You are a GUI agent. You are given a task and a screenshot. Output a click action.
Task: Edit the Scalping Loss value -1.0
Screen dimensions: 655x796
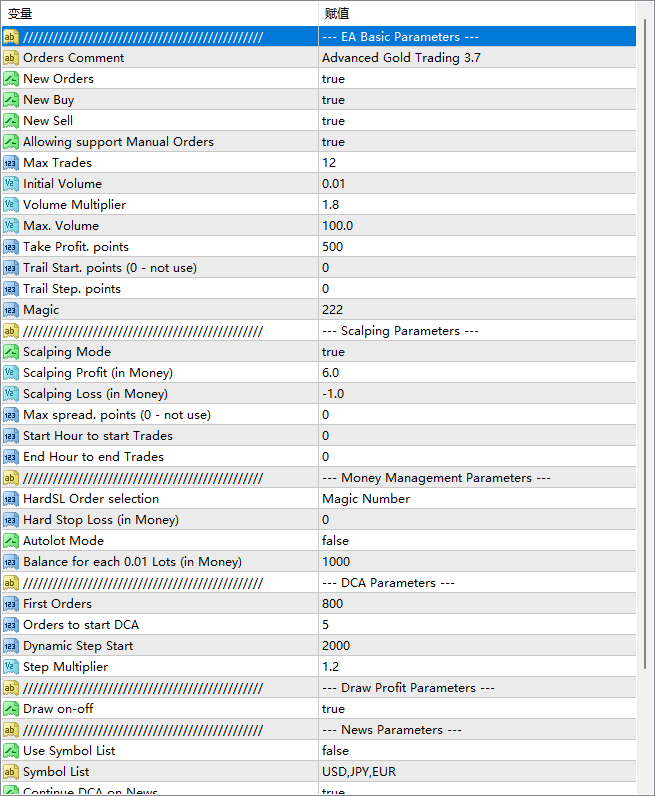click(477, 394)
